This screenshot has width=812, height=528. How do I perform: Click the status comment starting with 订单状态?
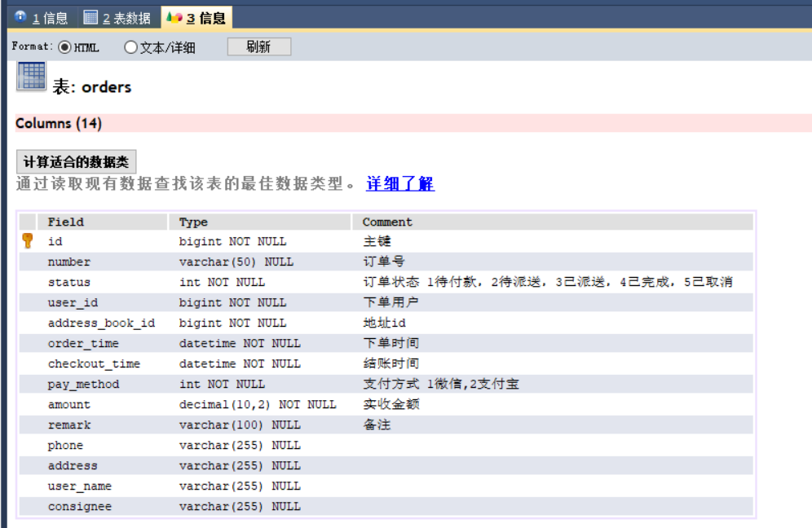click(547, 282)
